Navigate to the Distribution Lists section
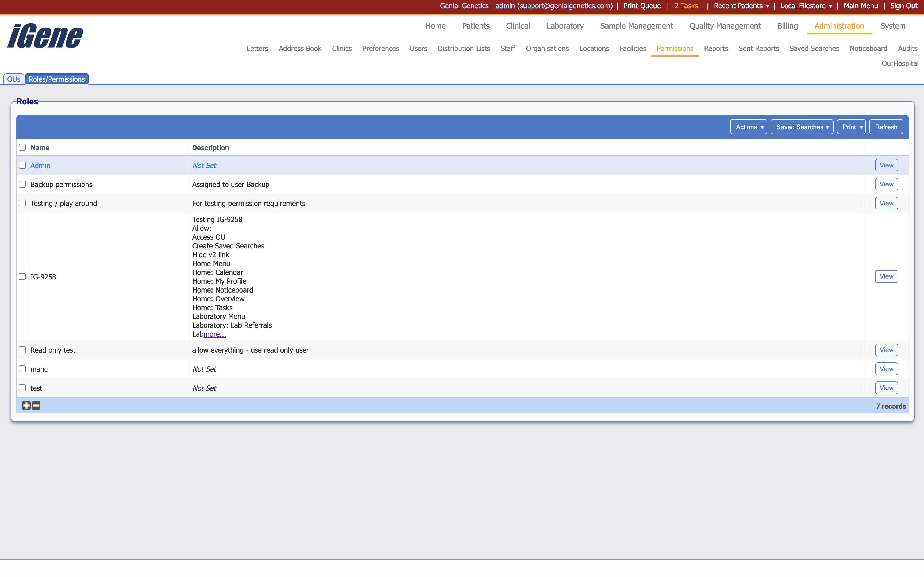The width and height of the screenshot is (924, 577). tap(464, 48)
